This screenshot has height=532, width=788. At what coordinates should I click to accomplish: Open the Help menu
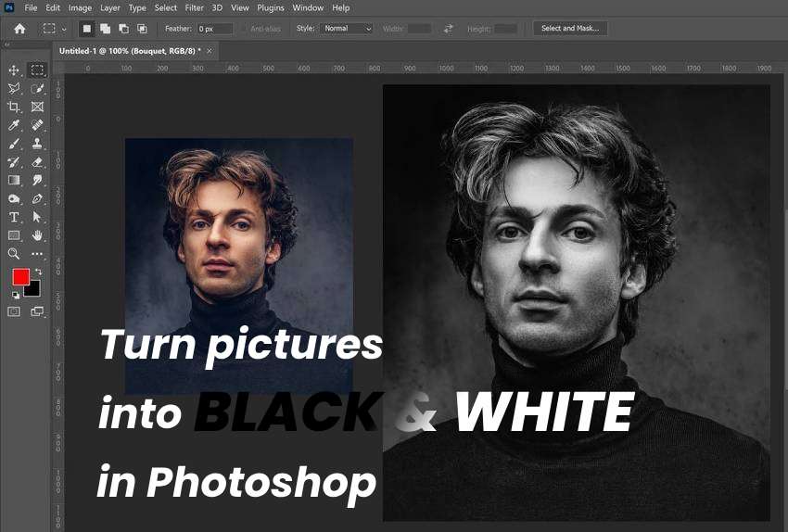[341, 8]
